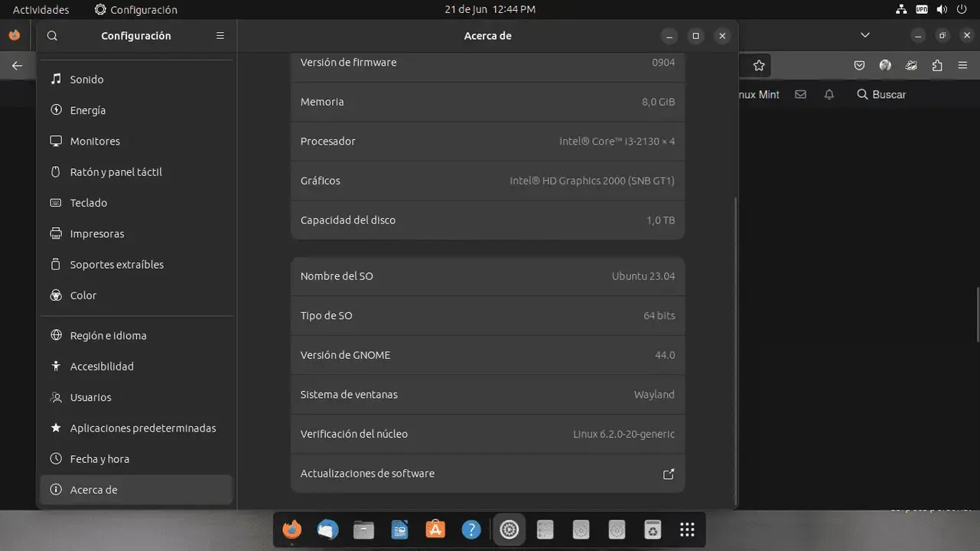Open the Configuración hamburger menu
Image resolution: width=980 pixels, height=551 pixels.
[x=220, y=36]
